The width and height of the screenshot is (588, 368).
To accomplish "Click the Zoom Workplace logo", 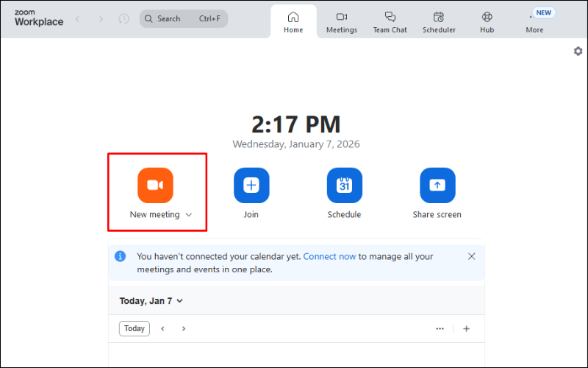I will (x=39, y=18).
